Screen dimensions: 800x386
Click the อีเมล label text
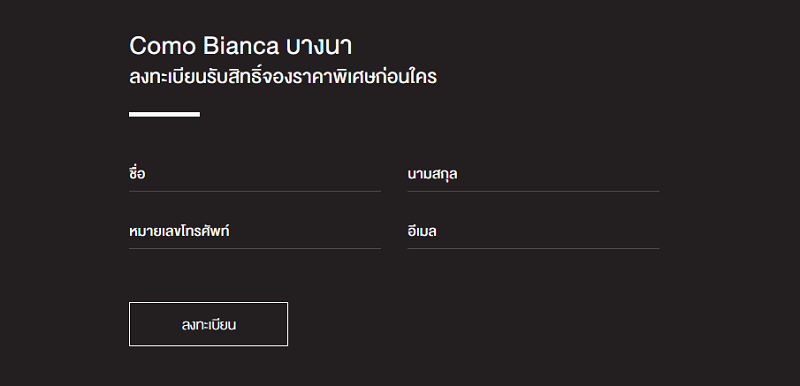[x=422, y=231]
